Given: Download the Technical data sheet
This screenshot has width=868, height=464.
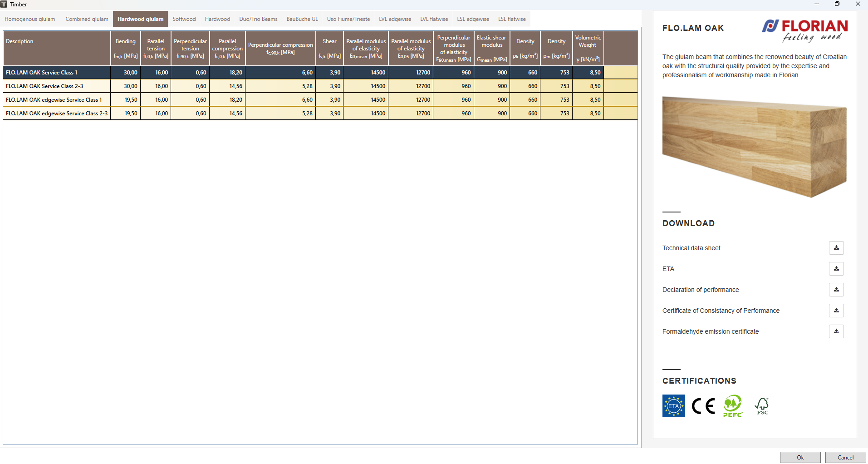Looking at the screenshot, I should click(836, 248).
